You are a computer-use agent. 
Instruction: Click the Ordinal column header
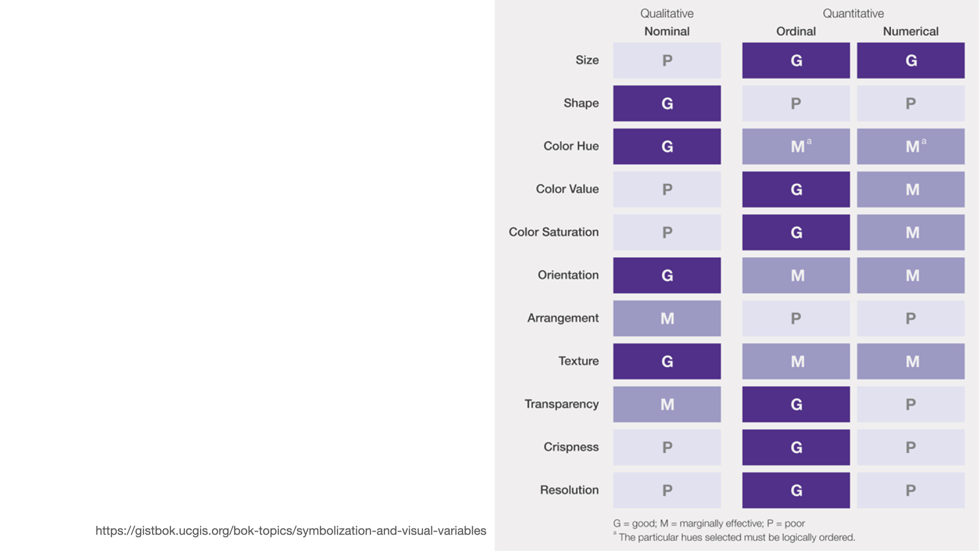(x=796, y=31)
